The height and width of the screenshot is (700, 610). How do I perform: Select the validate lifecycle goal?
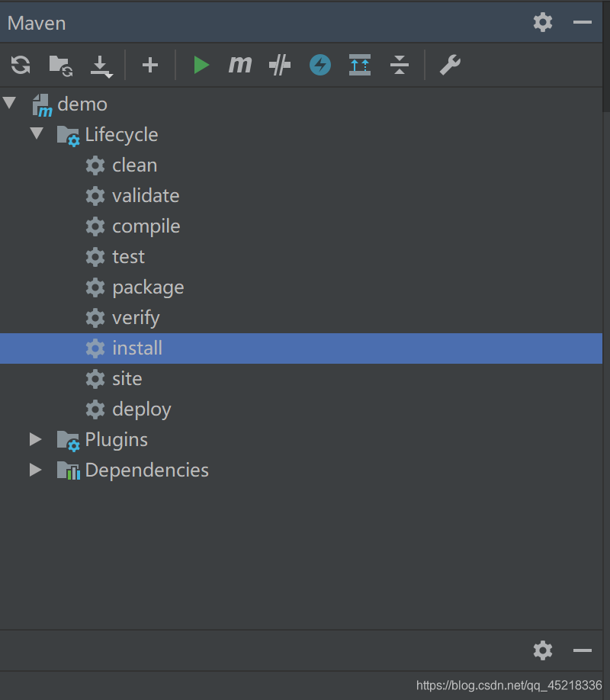point(146,195)
